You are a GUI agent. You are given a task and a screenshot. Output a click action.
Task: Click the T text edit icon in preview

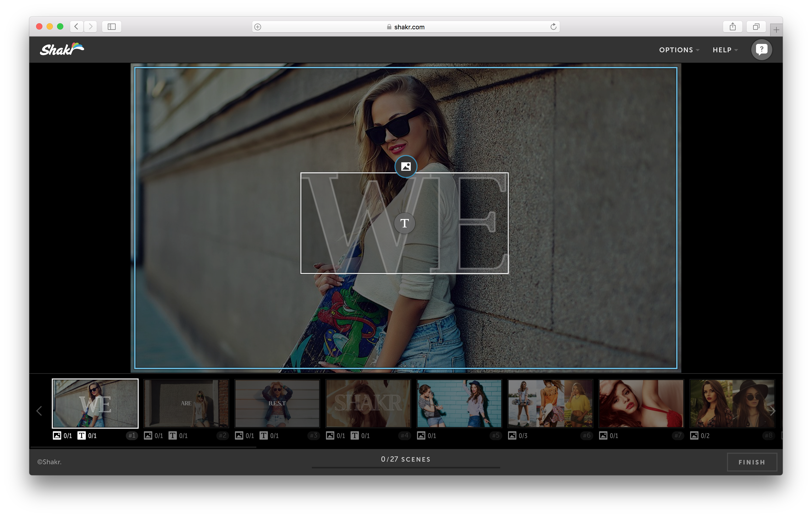point(404,223)
